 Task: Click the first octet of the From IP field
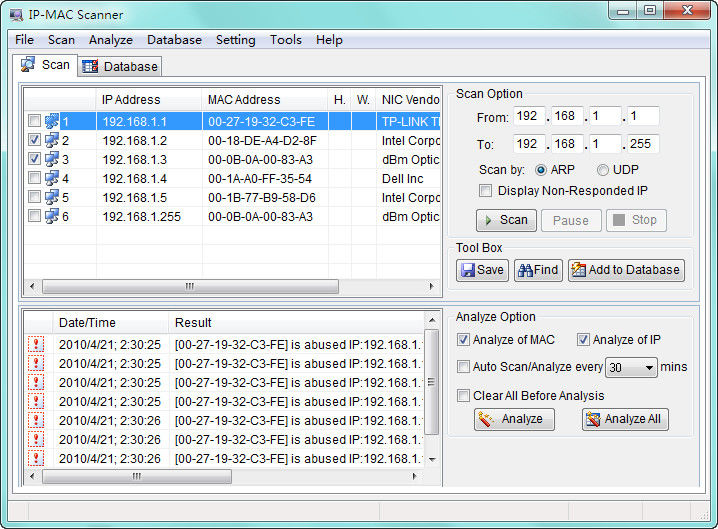coord(527,117)
